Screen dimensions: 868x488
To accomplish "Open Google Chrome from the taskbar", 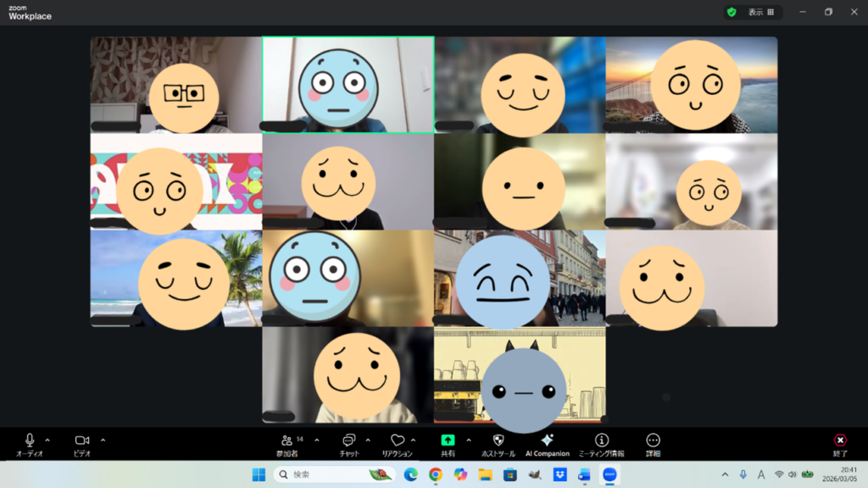I will [x=436, y=474].
